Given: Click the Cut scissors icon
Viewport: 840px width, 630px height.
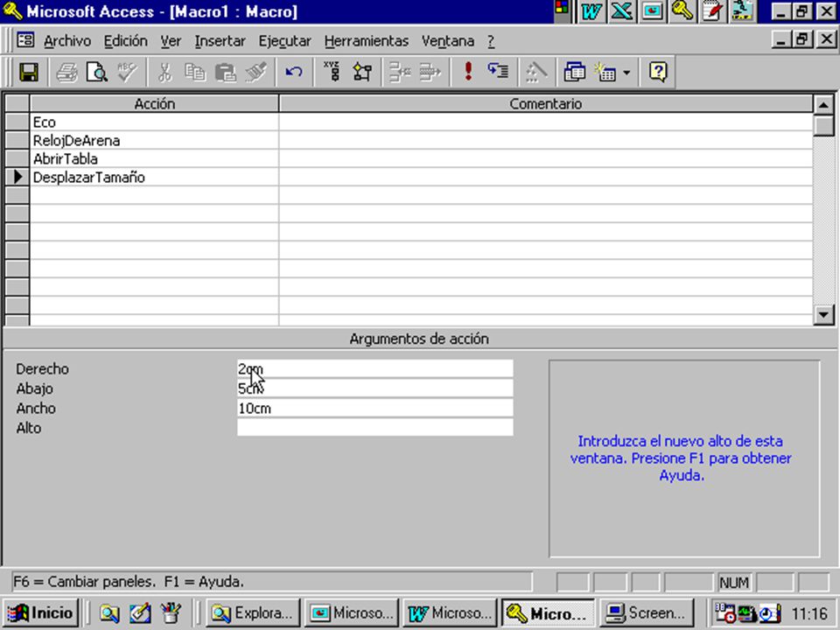Looking at the screenshot, I should click(x=165, y=72).
